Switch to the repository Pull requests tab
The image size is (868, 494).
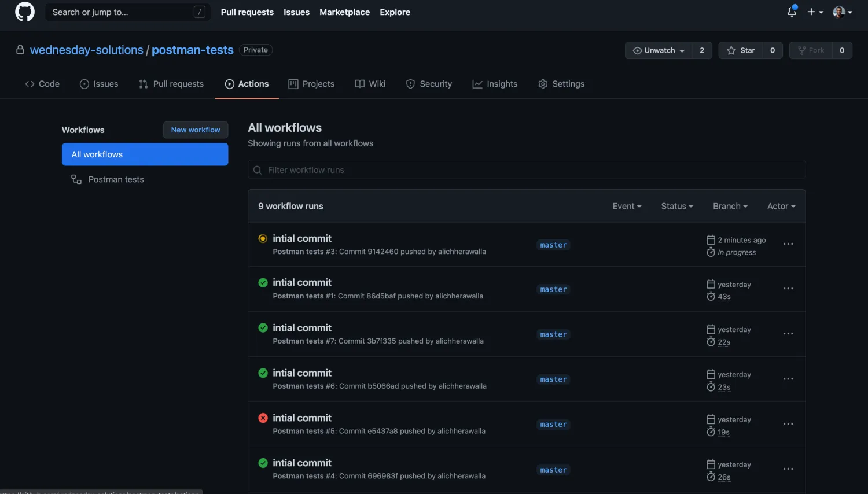pyautogui.click(x=171, y=84)
